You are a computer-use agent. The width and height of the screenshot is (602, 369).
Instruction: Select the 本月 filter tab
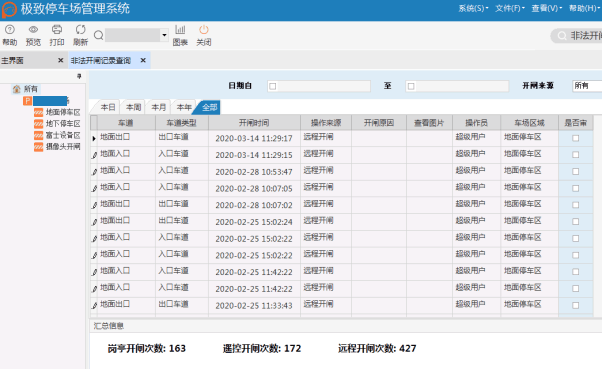(x=159, y=108)
